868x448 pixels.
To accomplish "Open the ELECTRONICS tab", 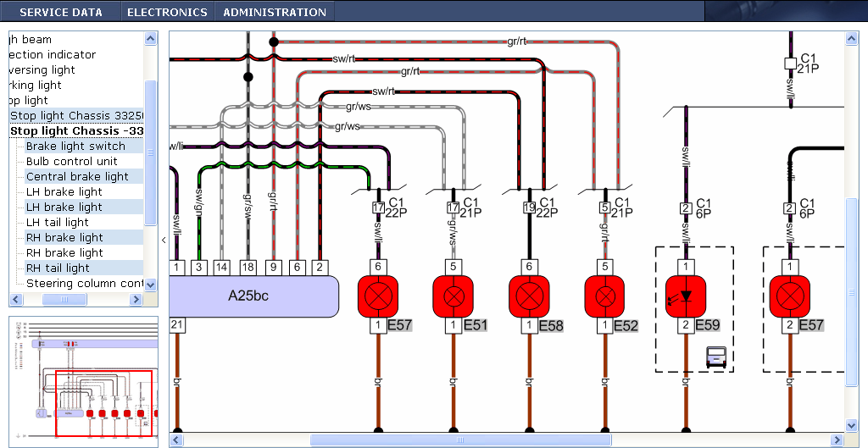I will pos(167,12).
